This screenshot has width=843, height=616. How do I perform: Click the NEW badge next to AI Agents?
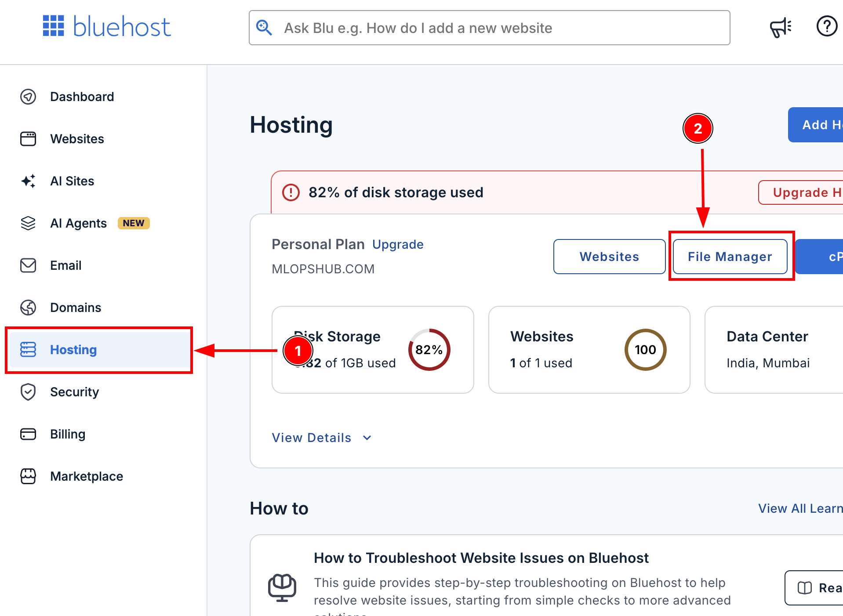[134, 223]
